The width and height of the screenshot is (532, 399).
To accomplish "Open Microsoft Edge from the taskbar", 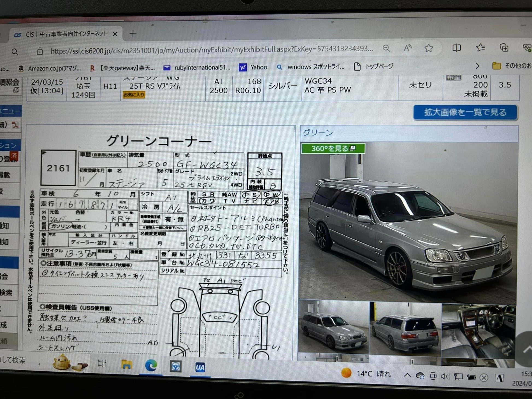I will tap(151, 365).
